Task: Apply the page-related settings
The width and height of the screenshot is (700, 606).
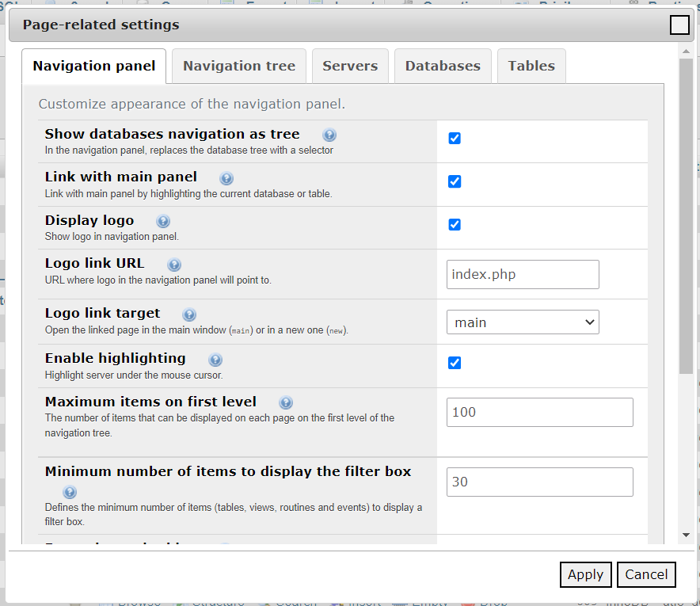Action: (x=585, y=574)
